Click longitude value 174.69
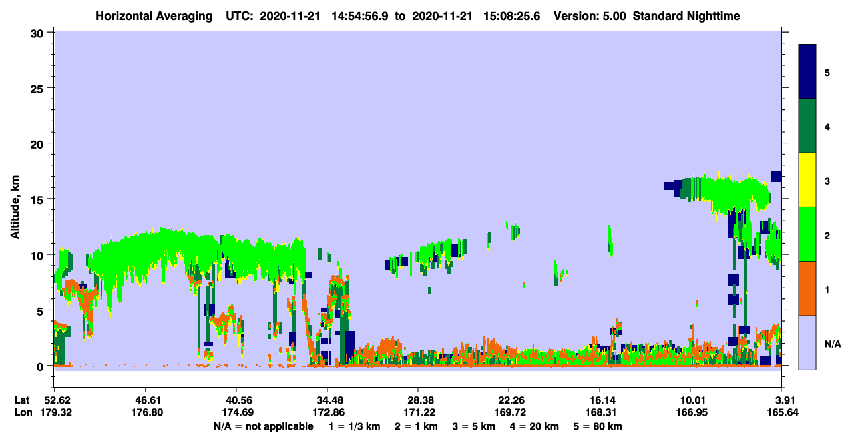868x445 pixels. pos(236,412)
